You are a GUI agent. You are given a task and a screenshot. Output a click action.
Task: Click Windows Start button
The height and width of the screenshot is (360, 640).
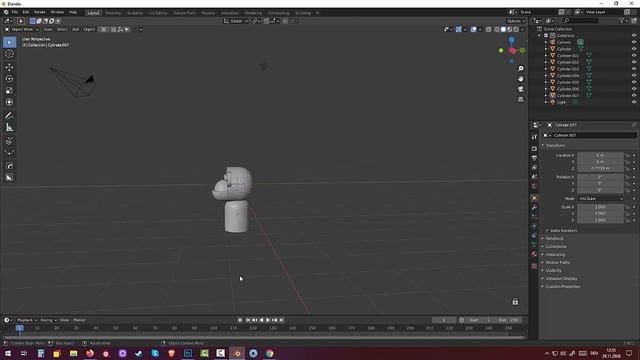click(x=8, y=353)
